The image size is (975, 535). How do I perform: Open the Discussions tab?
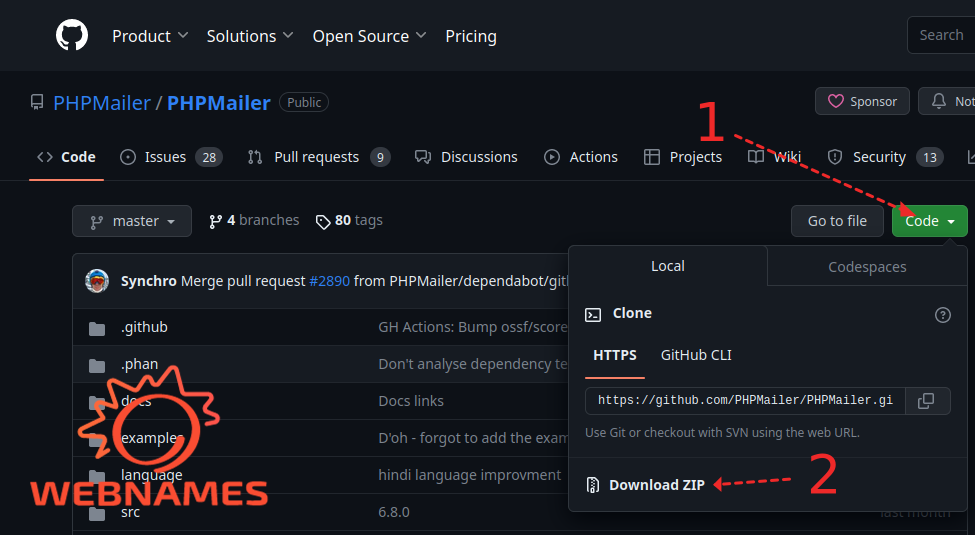466,157
